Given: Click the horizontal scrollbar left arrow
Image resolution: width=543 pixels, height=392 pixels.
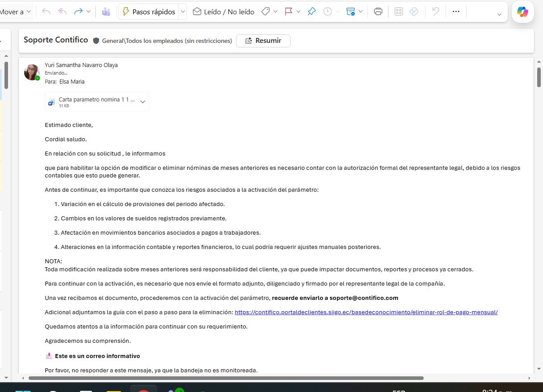Looking at the screenshot, I should (22, 378).
